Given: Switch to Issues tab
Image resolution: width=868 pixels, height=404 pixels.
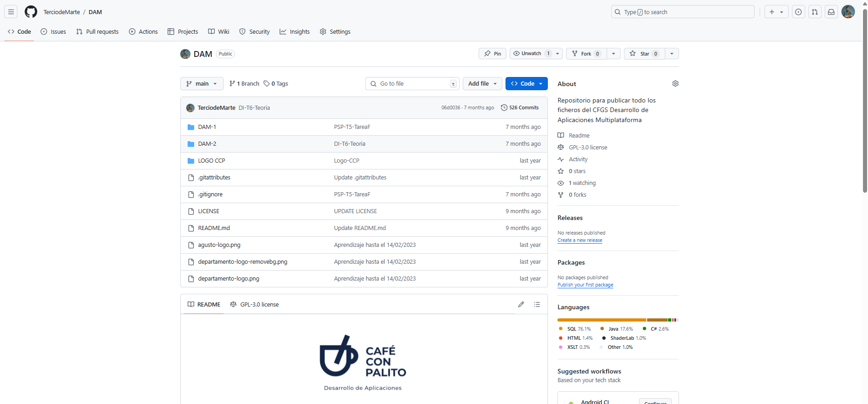Looking at the screenshot, I should tap(53, 31).
